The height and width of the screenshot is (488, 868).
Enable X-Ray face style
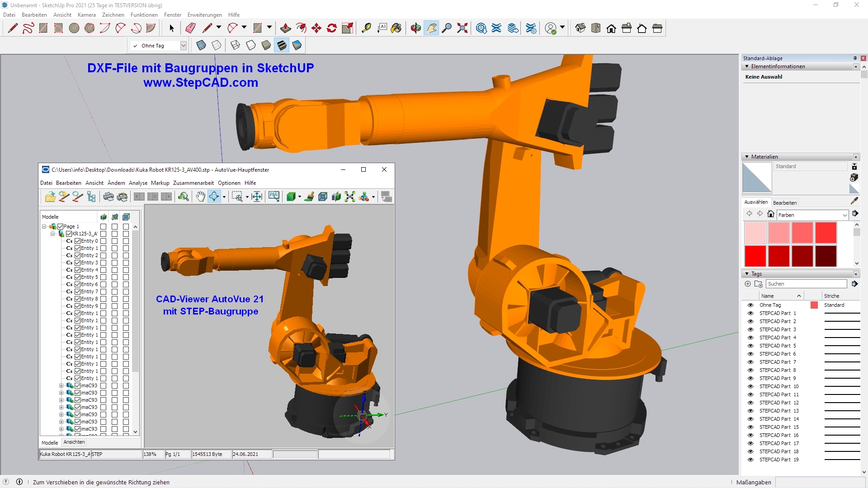click(201, 45)
